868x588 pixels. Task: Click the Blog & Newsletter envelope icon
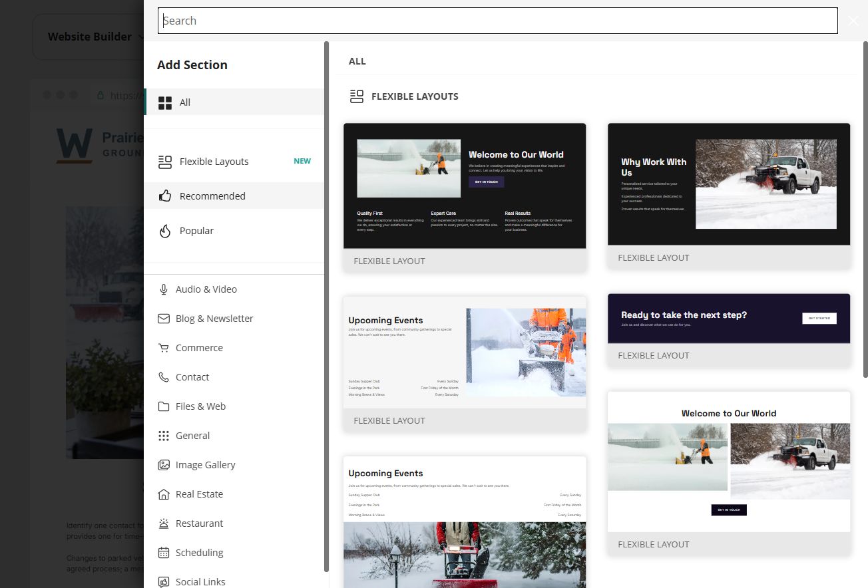(164, 319)
